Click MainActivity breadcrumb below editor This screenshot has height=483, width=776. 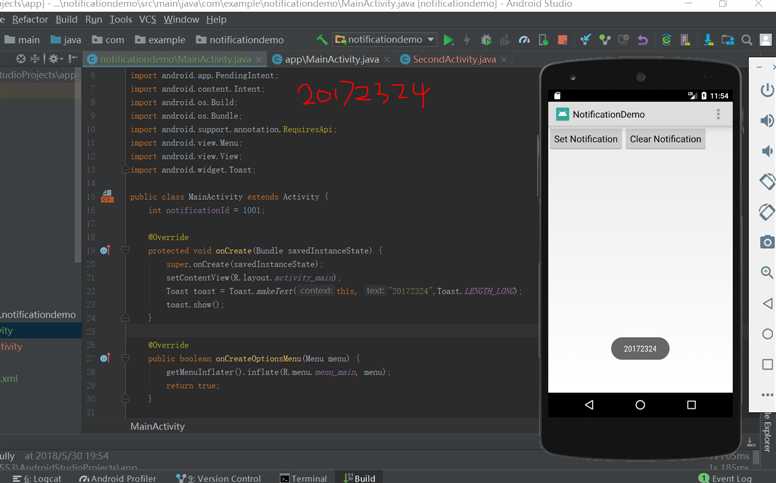[x=157, y=426]
